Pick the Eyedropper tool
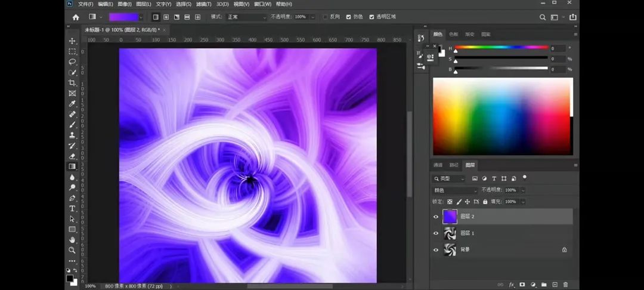The width and height of the screenshot is (644, 290). (x=72, y=104)
